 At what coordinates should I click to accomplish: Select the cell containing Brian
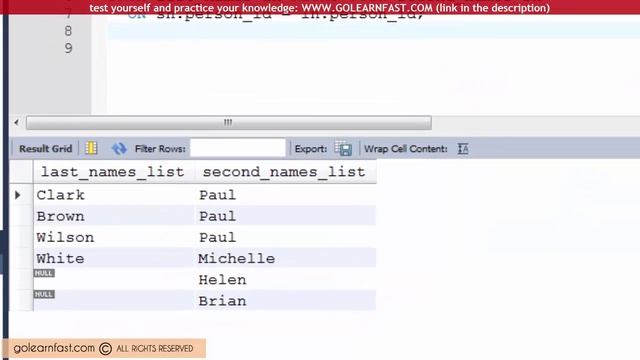click(285, 301)
